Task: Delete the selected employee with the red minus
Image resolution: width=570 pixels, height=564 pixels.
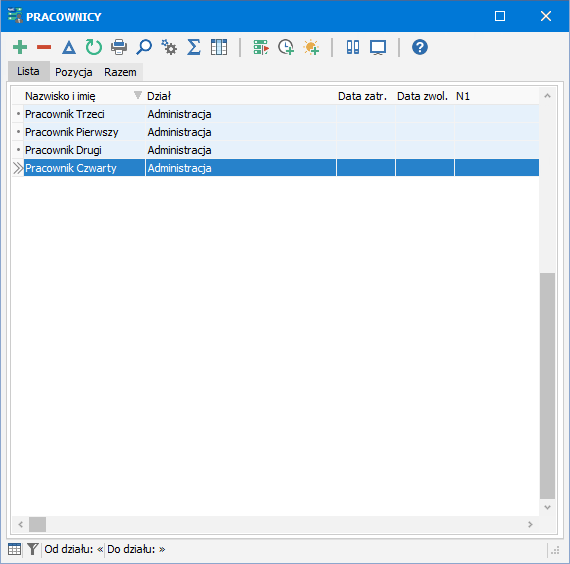Action: click(44, 47)
